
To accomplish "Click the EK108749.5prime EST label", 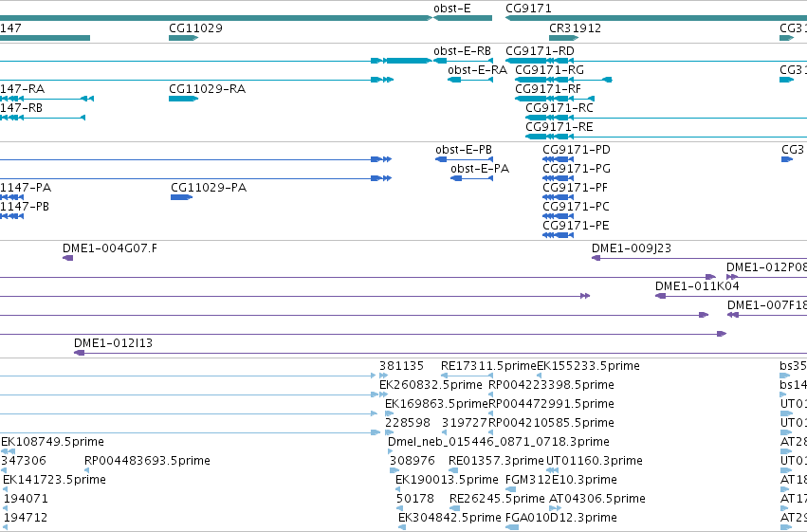I will click(x=52, y=443).
